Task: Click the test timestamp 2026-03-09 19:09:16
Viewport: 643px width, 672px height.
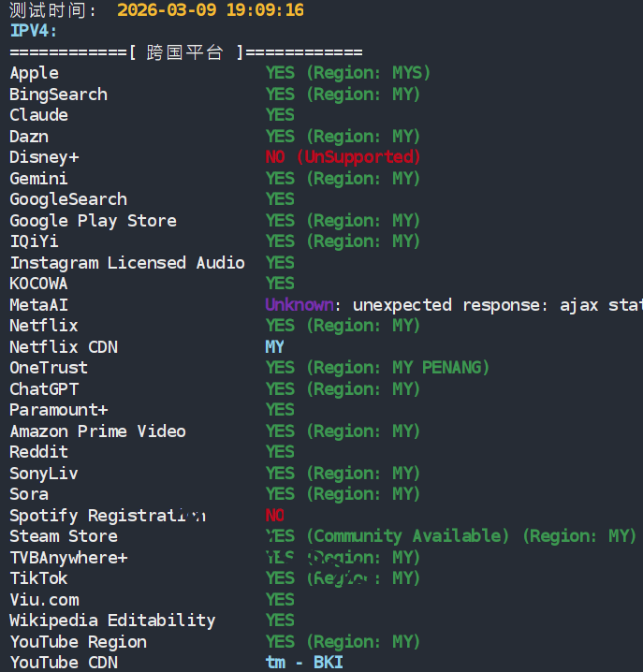Action: [x=210, y=10]
